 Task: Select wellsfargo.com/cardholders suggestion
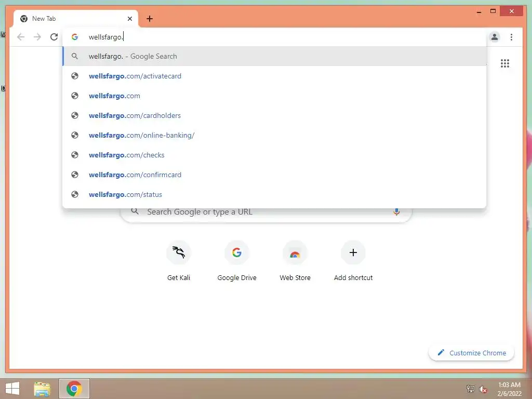click(x=274, y=115)
